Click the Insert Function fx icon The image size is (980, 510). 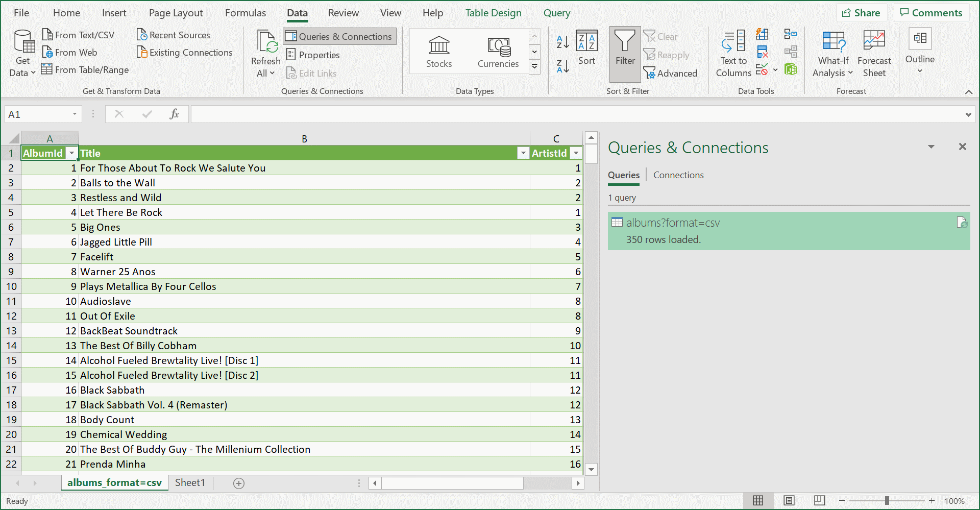pyautogui.click(x=174, y=114)
